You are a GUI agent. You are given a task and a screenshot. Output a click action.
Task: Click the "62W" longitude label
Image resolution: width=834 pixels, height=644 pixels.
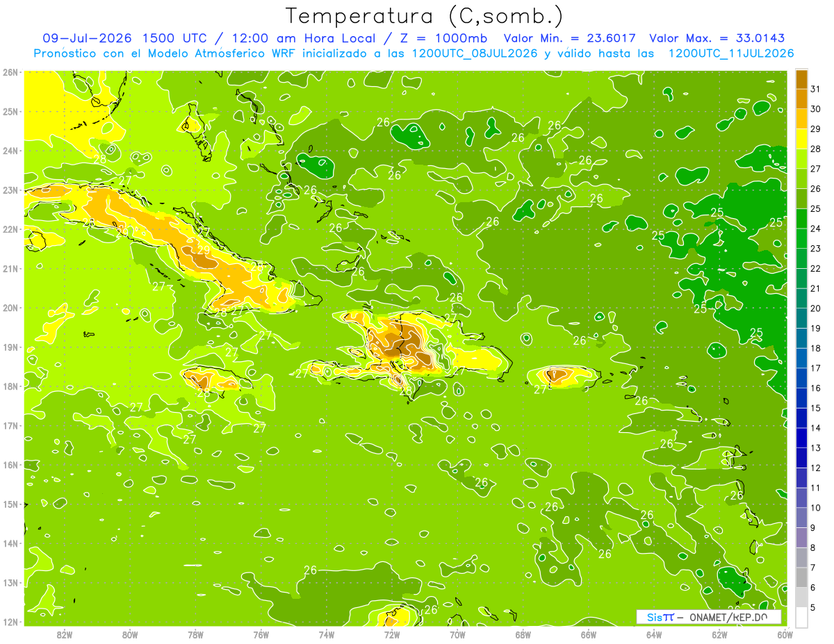(719, 634)
